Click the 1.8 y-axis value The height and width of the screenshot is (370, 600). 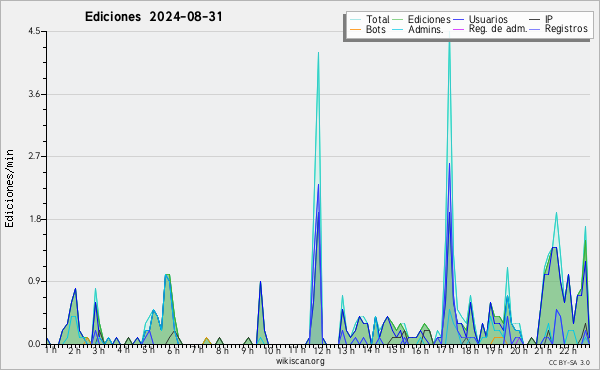click(x=34, y=219)
